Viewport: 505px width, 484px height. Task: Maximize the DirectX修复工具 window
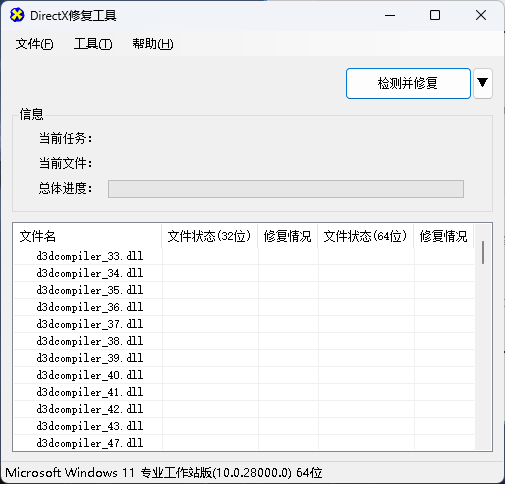435,15
